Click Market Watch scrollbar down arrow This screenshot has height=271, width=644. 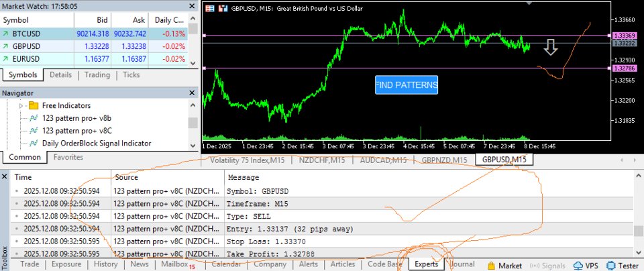pyautogui.click(x=193, y=63)
